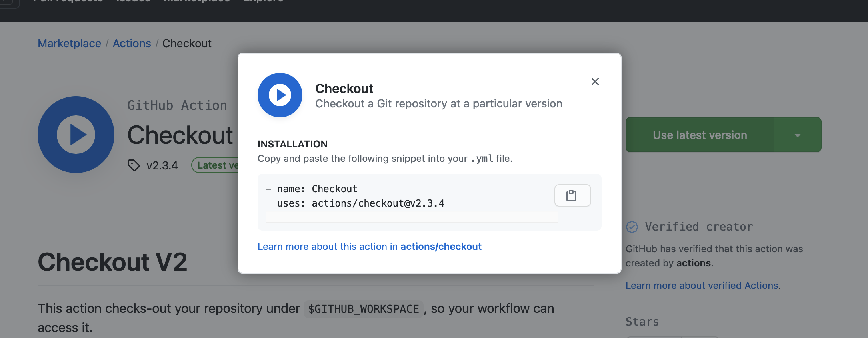Click the Checkout V2 heading
The image size is (868, 338).
click(x=112, y=262)
